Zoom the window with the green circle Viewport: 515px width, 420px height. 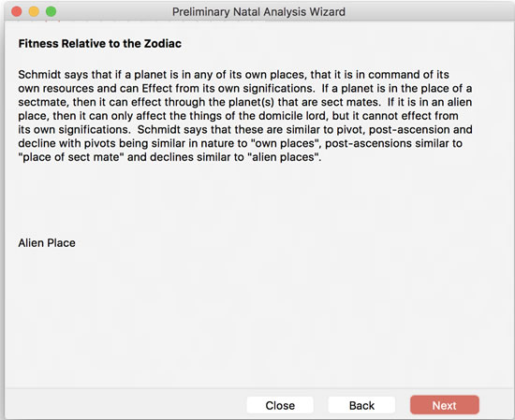51,11
